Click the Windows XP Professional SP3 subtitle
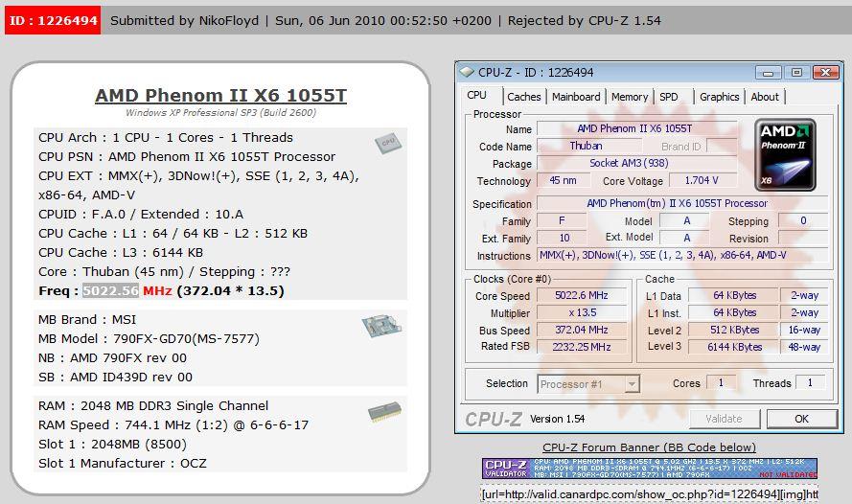The width and height of the screenshot is (852, 504). [220, 112]
